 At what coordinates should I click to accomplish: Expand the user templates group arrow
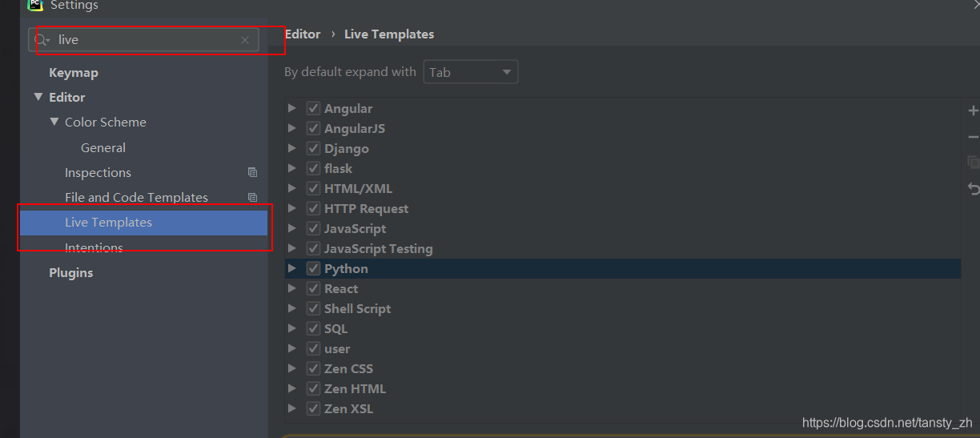point(292,348)
